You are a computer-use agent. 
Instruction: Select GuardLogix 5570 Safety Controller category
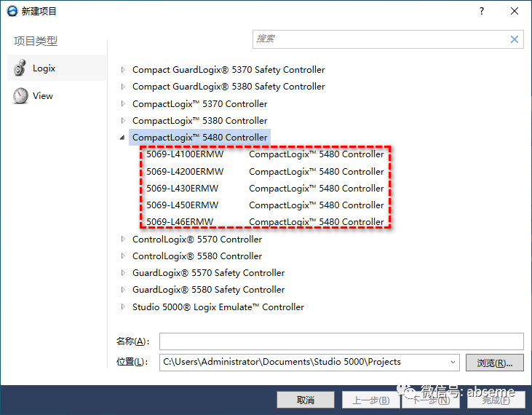[208, 272]
